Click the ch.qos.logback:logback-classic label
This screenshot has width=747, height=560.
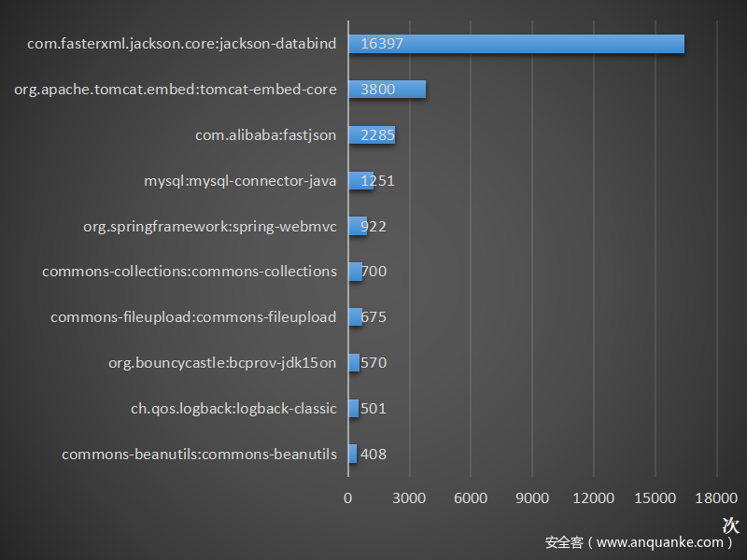234,409
